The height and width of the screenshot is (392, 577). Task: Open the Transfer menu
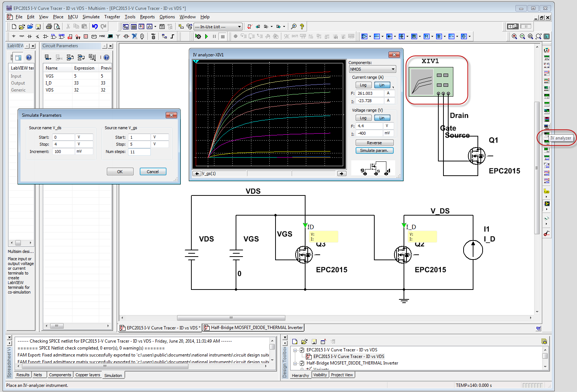(112, 17)
